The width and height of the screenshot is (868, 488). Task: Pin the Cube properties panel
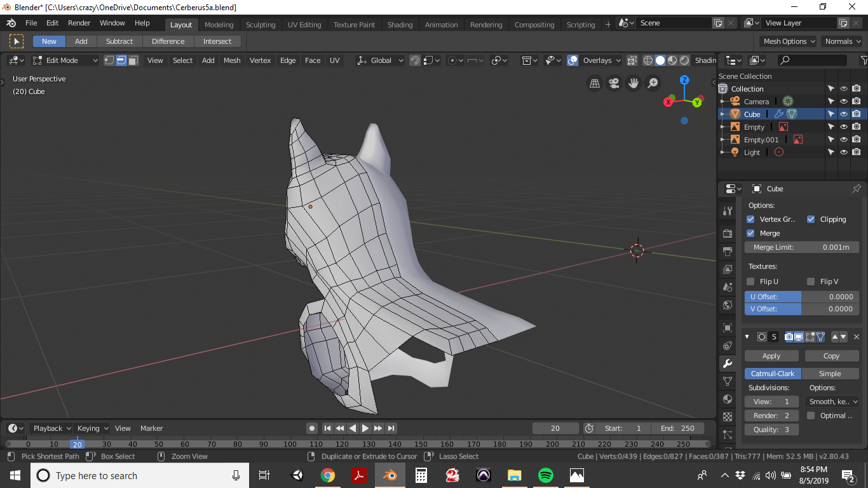tap(856, 189)
